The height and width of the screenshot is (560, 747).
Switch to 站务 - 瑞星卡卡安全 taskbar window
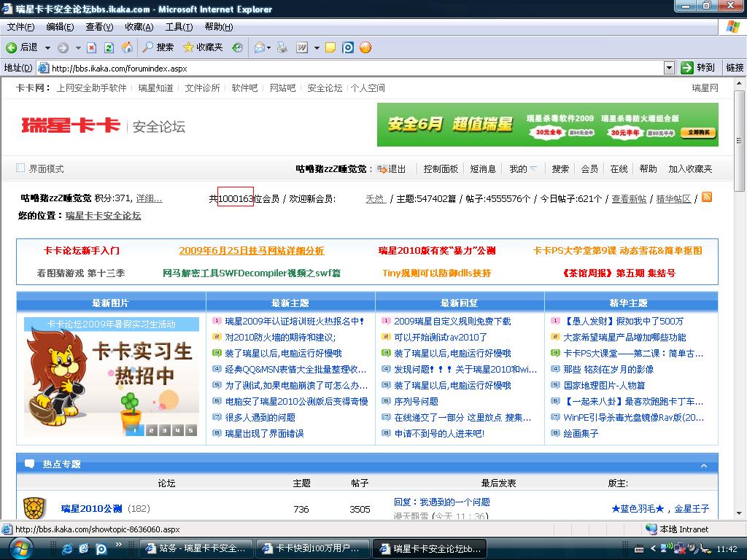[x=196, y=548]
